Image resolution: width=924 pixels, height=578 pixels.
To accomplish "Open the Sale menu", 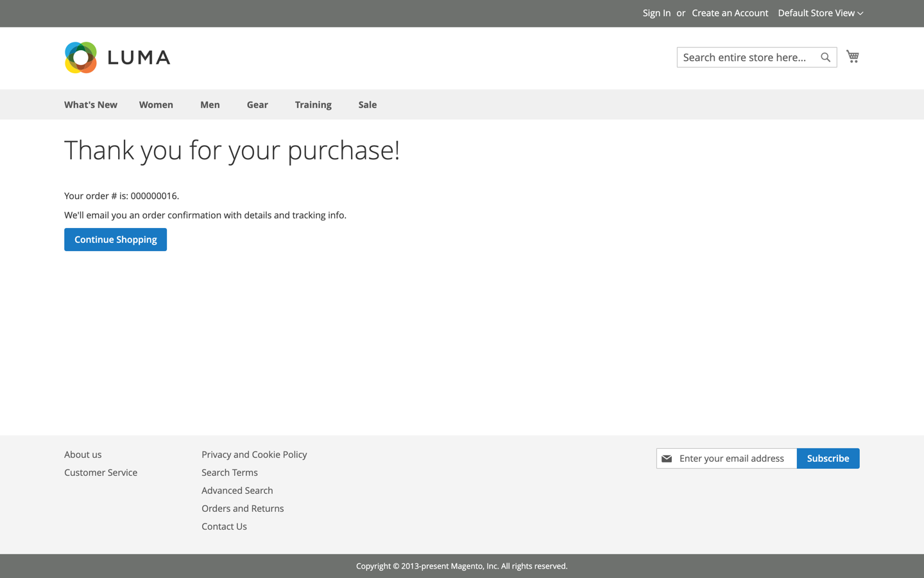I will point(368,105).
